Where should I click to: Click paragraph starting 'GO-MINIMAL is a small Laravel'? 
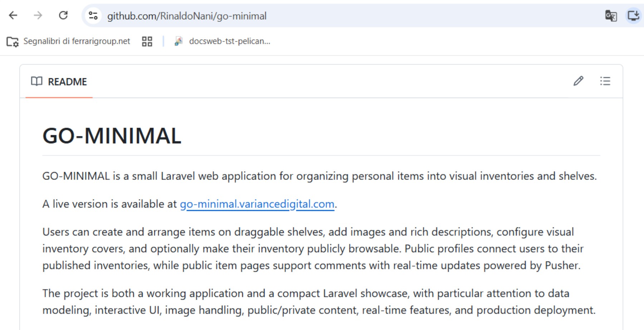coord(319,176)
